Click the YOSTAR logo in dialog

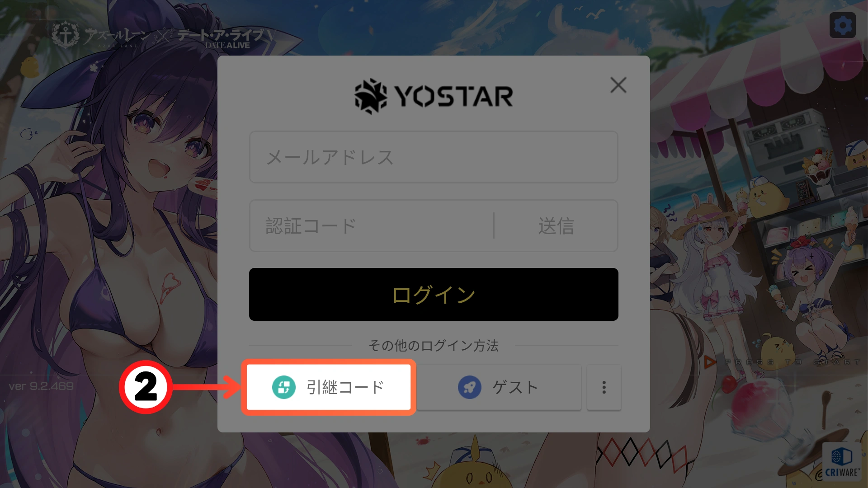point(434,96)
